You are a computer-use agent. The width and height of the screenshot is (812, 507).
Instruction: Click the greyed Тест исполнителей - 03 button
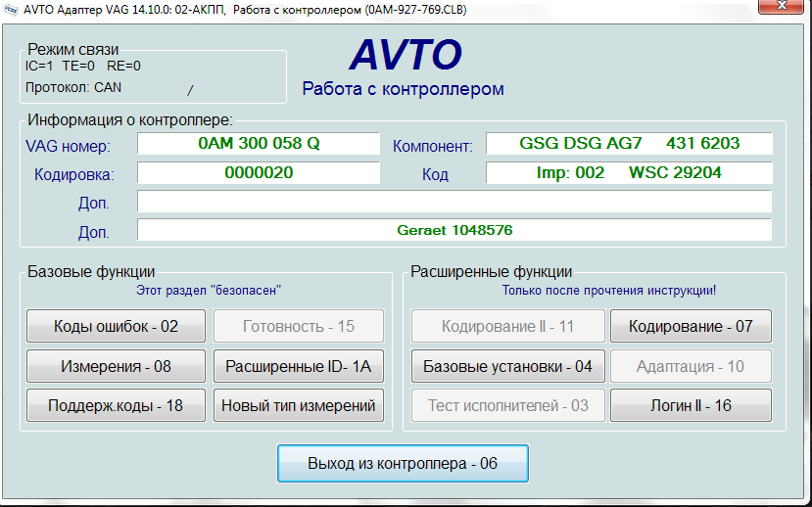click(508, 405)
